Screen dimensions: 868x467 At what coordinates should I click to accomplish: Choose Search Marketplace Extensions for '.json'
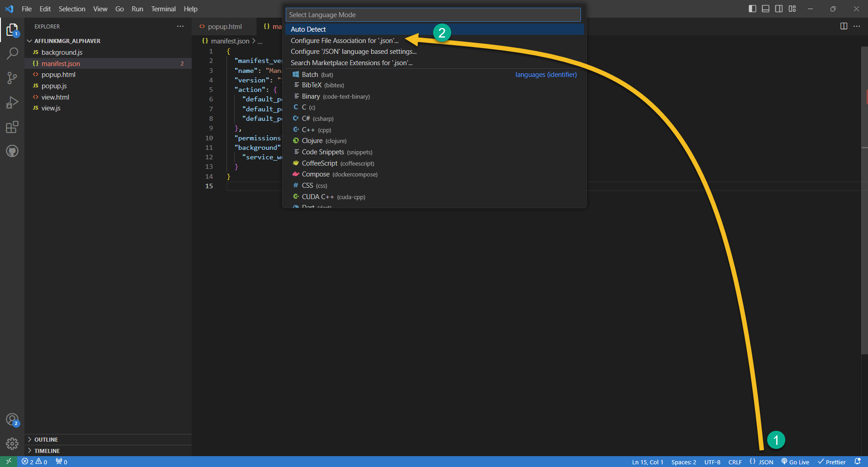pyautogui.click(x=434, y=63)
